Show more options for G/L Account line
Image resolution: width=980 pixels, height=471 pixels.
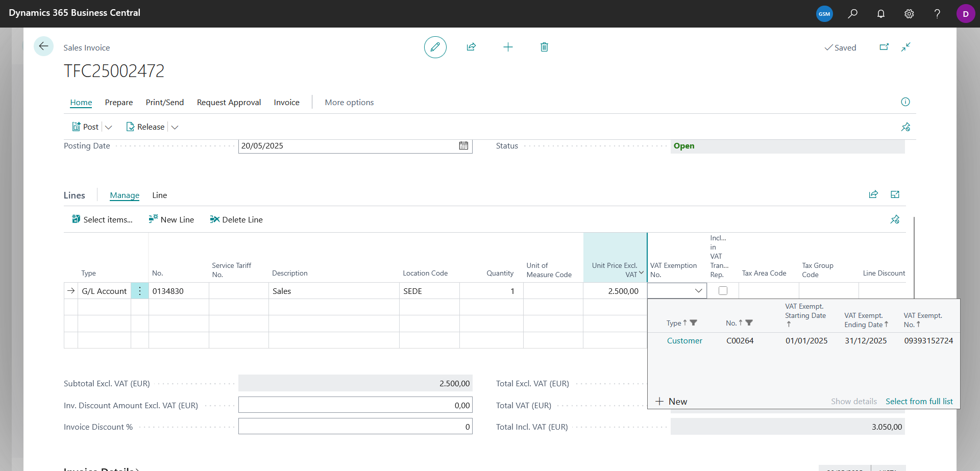pos(140,291)
